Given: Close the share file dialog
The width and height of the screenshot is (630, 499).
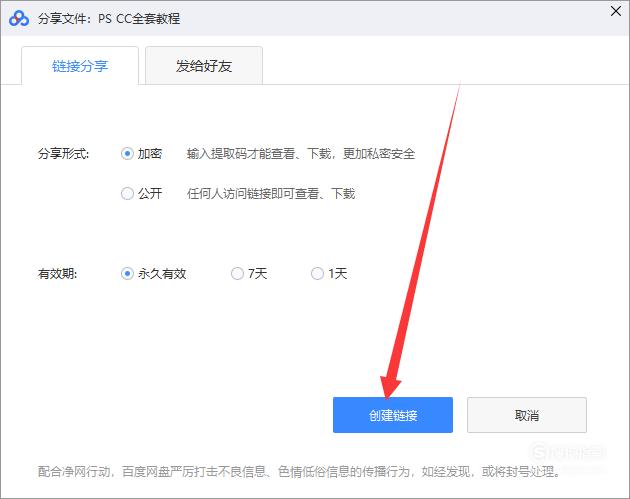Looking at the screenshot, I should tap(616, 11).
